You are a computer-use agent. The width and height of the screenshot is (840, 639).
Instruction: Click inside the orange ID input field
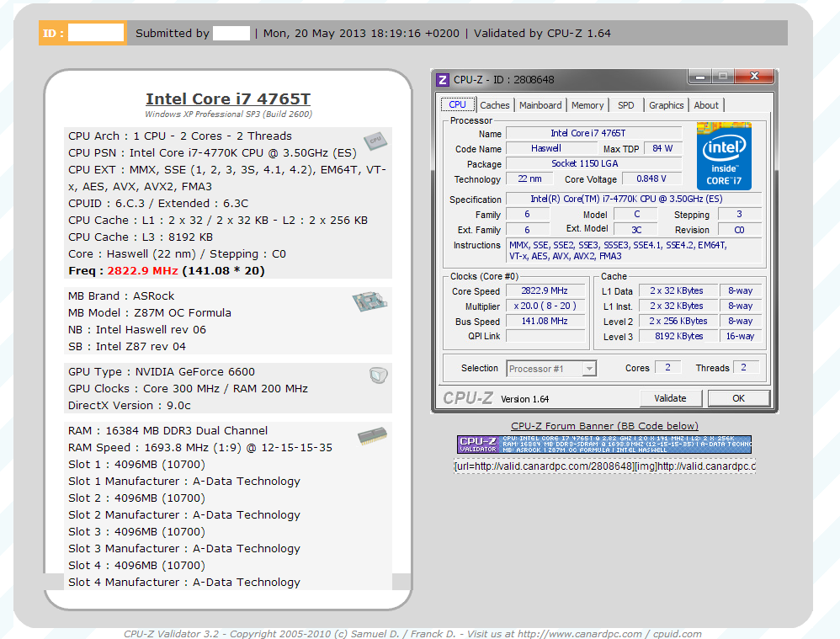coord(95,32)
